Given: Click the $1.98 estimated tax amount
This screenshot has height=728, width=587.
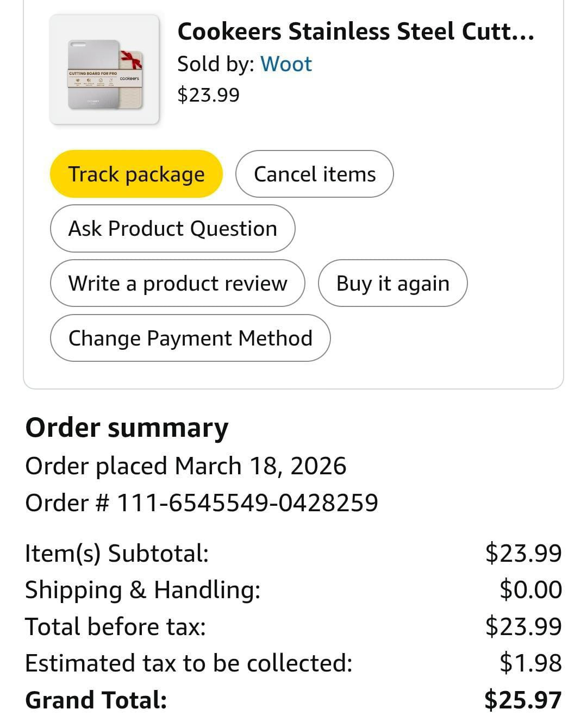Looking at the screenshot, I should pyautogui.click(x=530, y=663).
